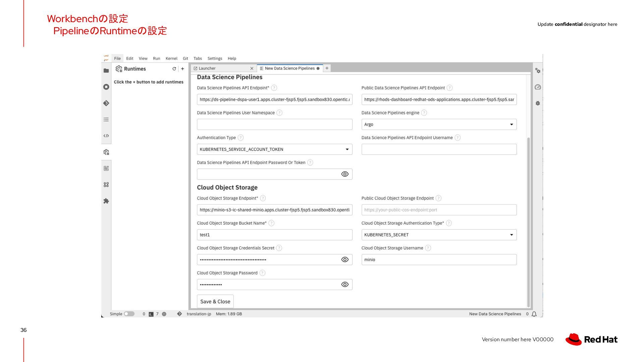Focus Public Cloud Object Storage Endpoint field
The image size is (644, 362).
pyautogui.click(x=439, y=210)
